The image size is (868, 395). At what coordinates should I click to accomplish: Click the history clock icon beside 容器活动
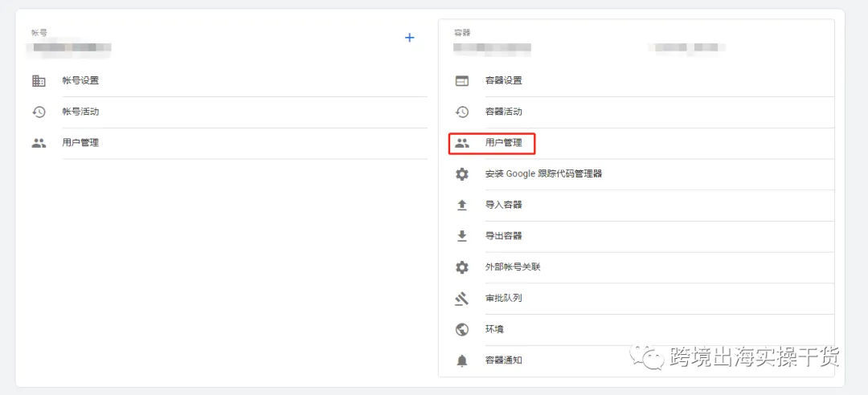click(x=461, y=112)
